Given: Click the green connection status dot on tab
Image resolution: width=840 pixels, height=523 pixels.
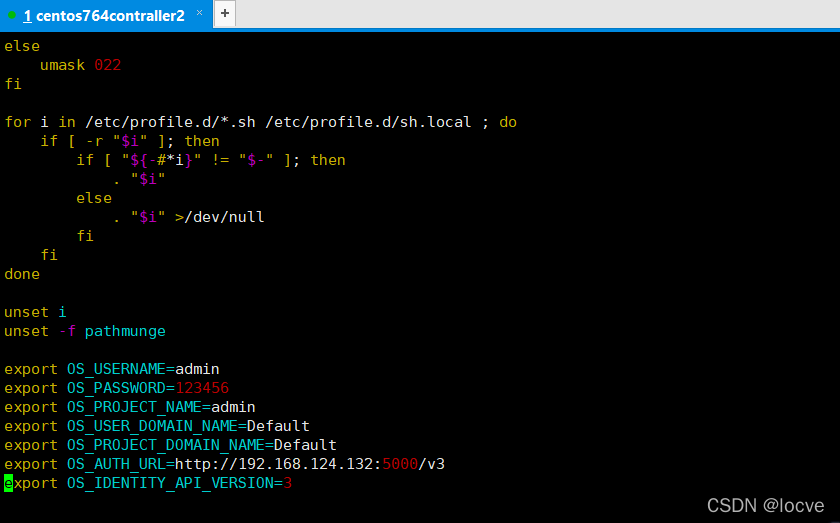Looking at the screenshot, I should (12, 16).
